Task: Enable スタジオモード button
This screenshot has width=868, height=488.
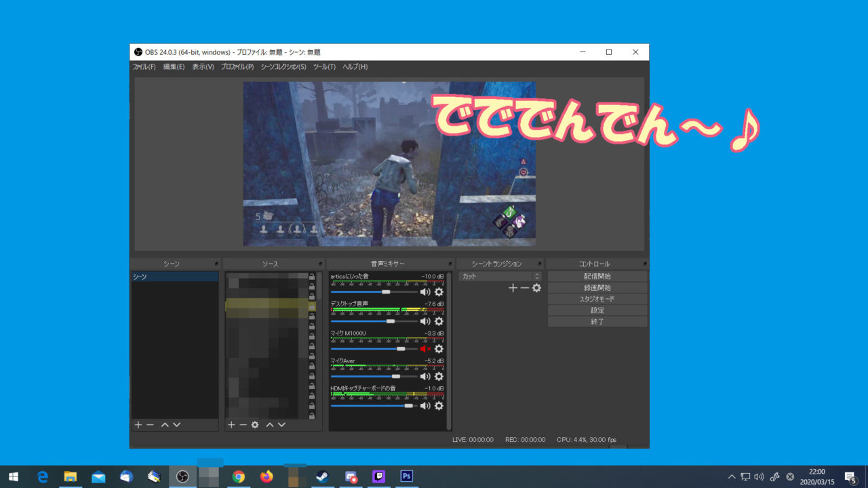Action: [597, 299]
